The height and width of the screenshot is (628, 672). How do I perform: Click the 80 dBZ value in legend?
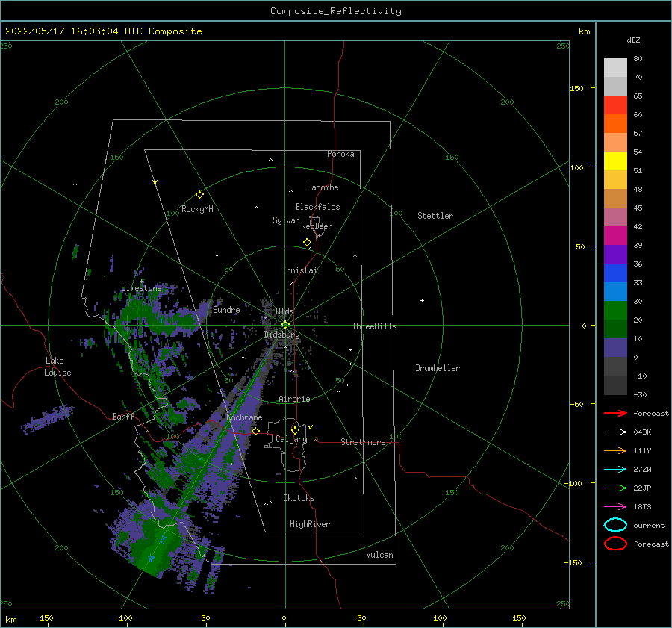point(638,59)
